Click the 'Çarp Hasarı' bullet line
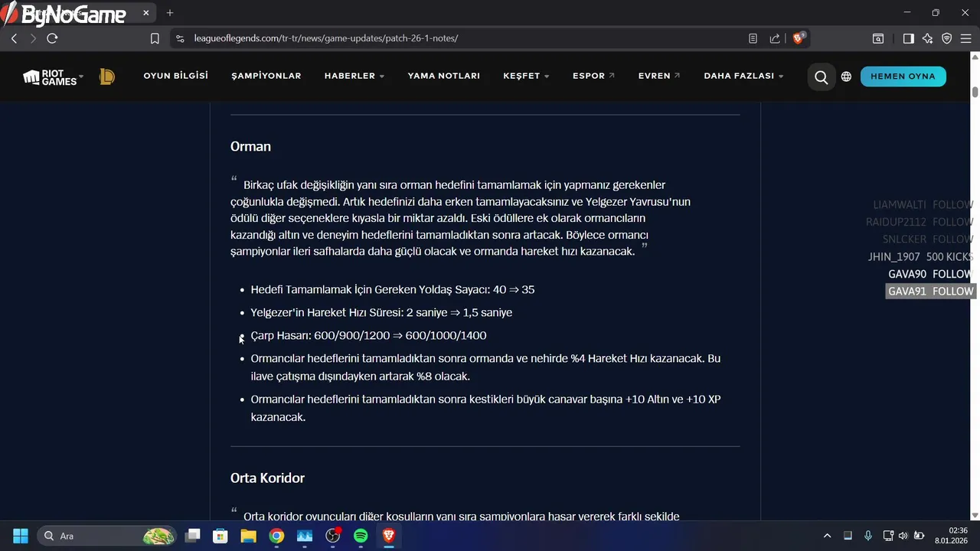 pos(368,335)
